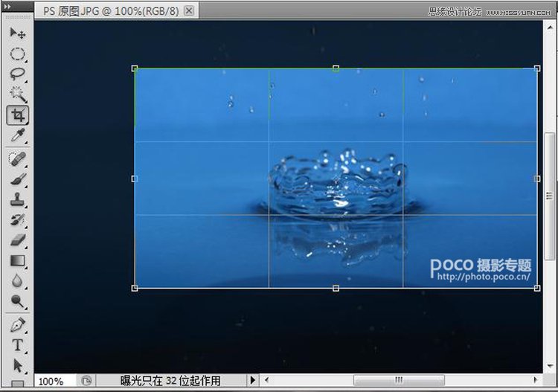Click the crop box bottom-left corner handle
Viewport: 558px width, 392px height.
pos(135,288)
